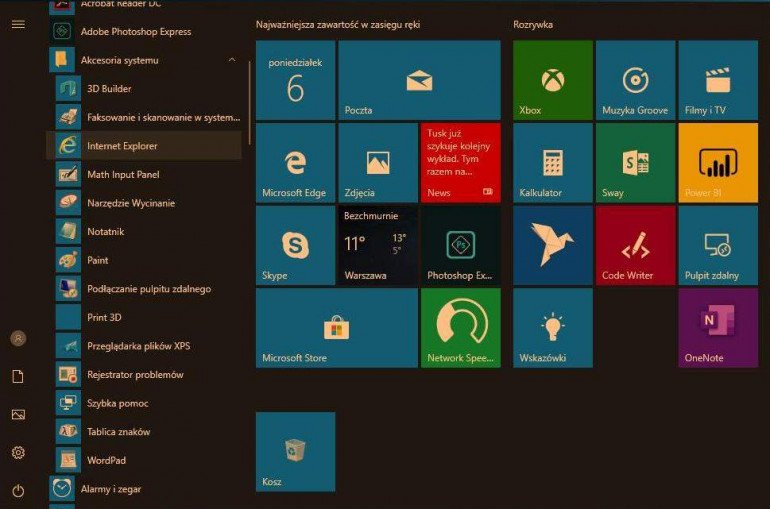The height and width of the screenshot is (509, 770).
Task: Open Szybka pomoc
Action: [145, 403]
